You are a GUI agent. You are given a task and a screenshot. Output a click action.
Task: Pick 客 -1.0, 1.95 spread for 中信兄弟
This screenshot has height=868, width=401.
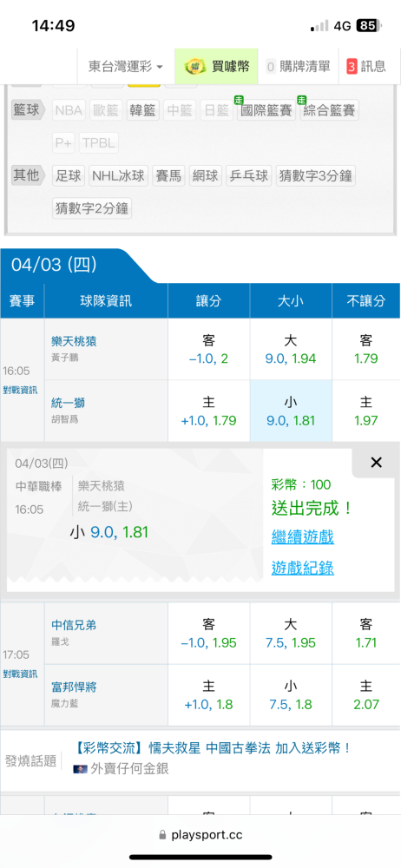209,634
